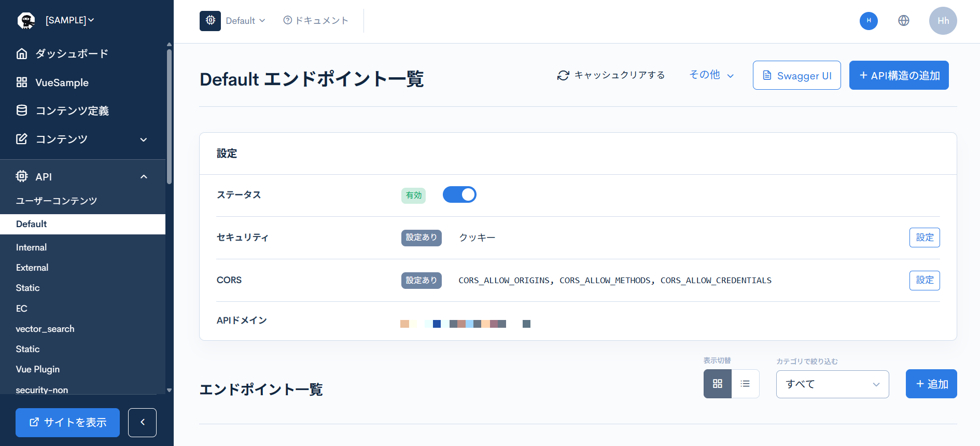Viewport: 980px width, 446px height.
Task: Open Swagger UI
Action: point(797,75)
